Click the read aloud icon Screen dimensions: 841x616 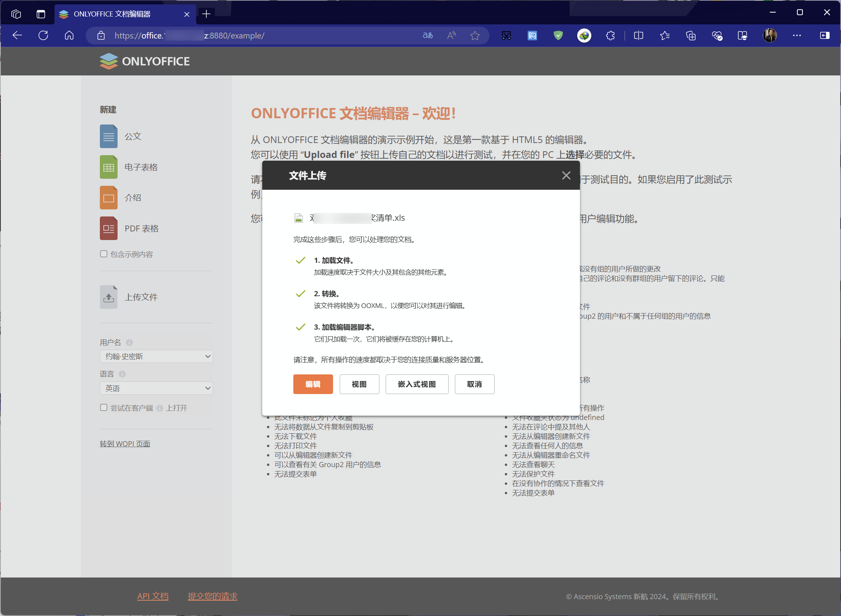[x=452, y=36]
